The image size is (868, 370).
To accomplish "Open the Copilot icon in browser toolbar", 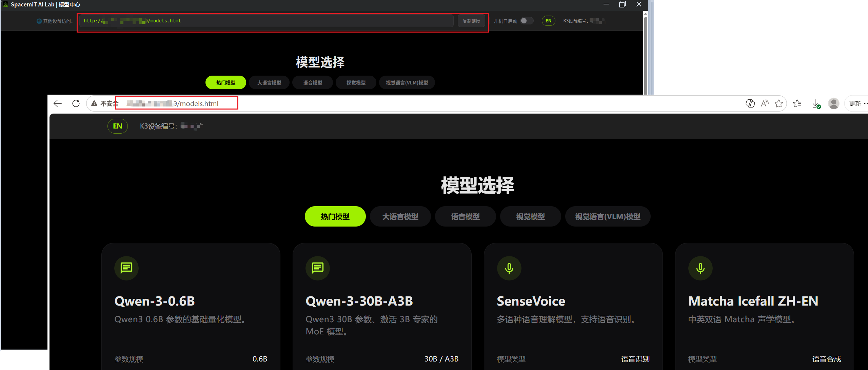I will coord(750,103).
